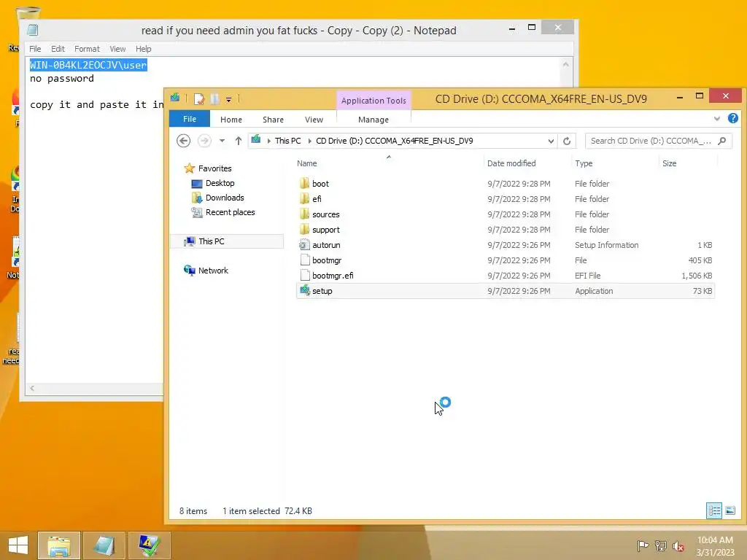This screenshot has height=560, width=747.
Task: Open the File tab in Explorer
Action: click(190, 119)
